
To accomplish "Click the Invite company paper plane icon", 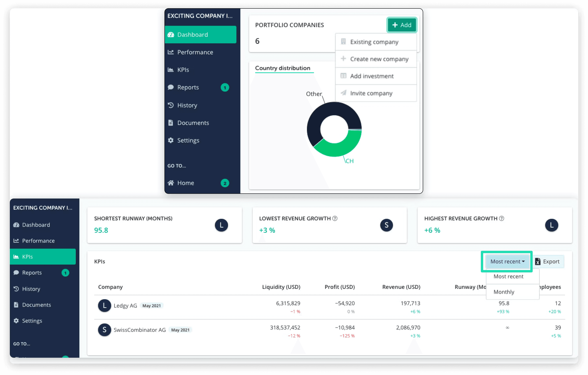I will coord(343,93).
